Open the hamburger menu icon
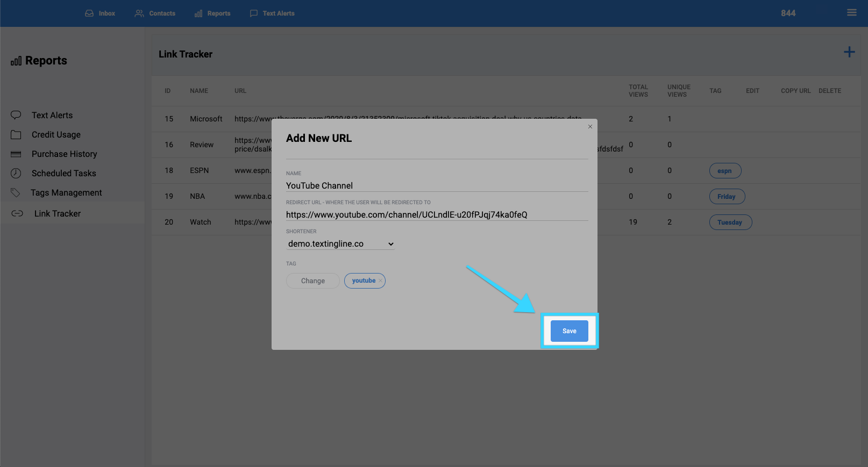This screenshot has width=868, height=467. 852,12
